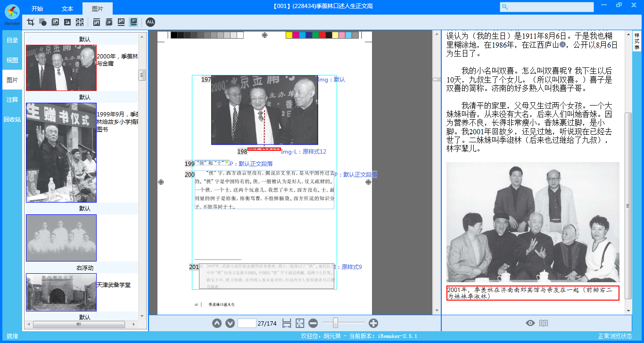This screenshot has width=644, height=343.
Task: Switch to the 文本 ribbon tab
Action: pos(67,8)
